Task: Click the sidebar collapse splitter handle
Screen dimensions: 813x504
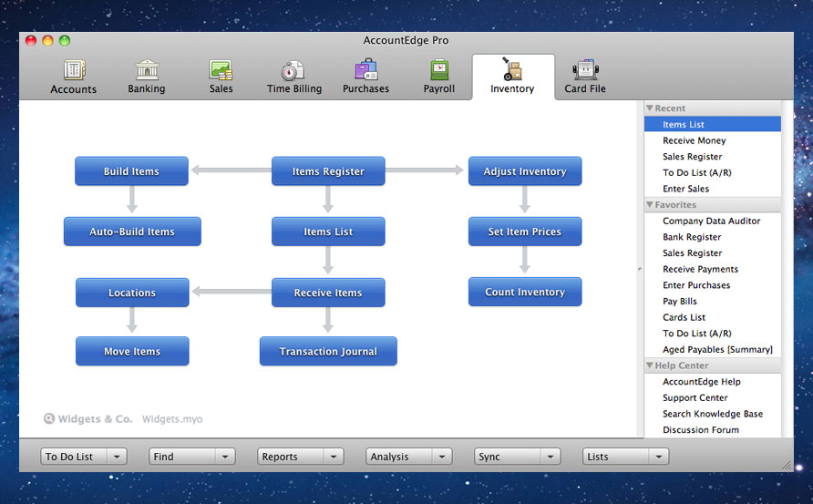Action: pyautogui.click(x=639, y=269)
